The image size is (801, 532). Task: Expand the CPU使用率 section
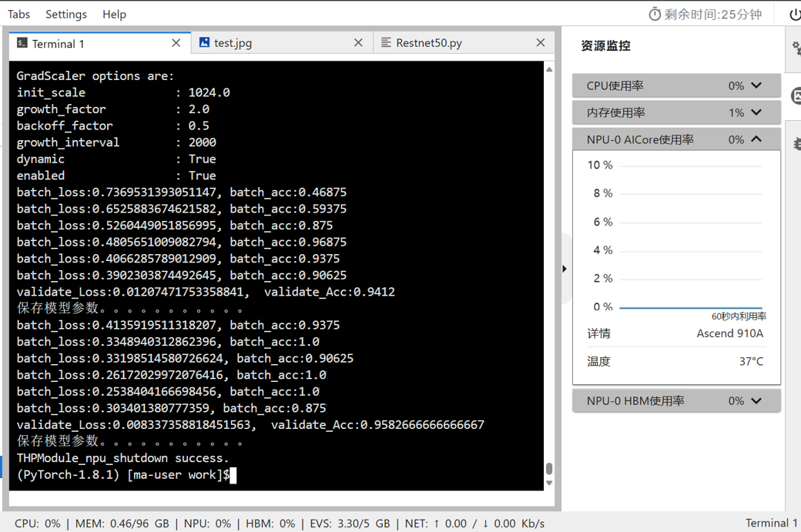pyautogui.click(x=676, y=85)
